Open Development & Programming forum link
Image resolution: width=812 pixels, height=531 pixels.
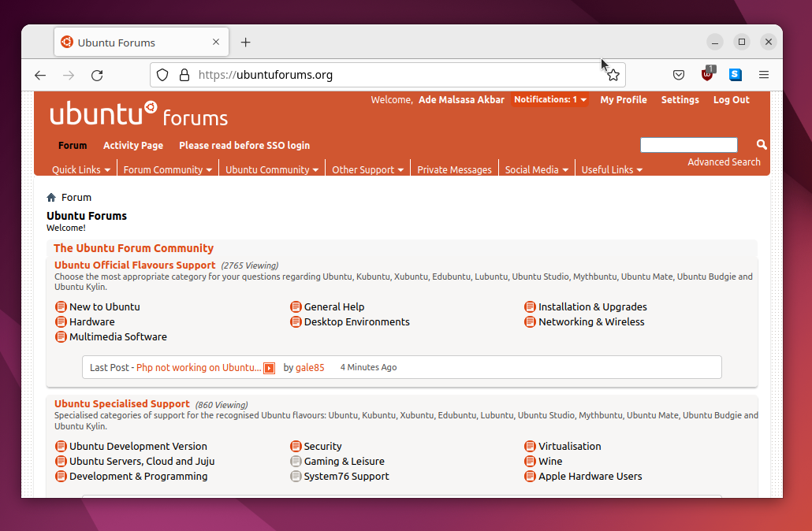pyautogui.click(x=138, y=476)
